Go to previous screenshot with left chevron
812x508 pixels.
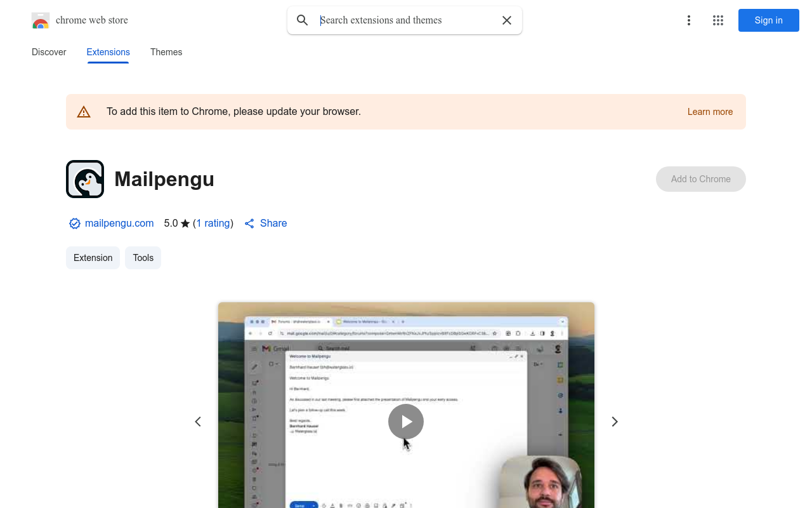[198, 422]
